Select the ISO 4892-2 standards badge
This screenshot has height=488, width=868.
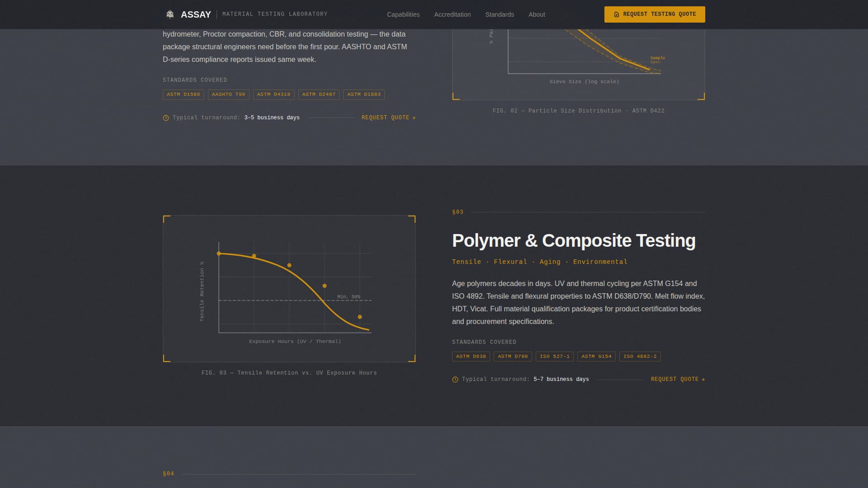click(x=640, y=356)
